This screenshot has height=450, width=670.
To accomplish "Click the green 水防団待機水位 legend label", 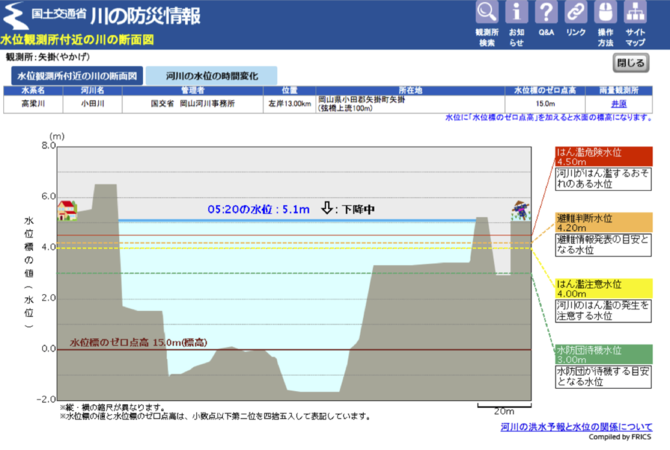I will tap(604, 354).
